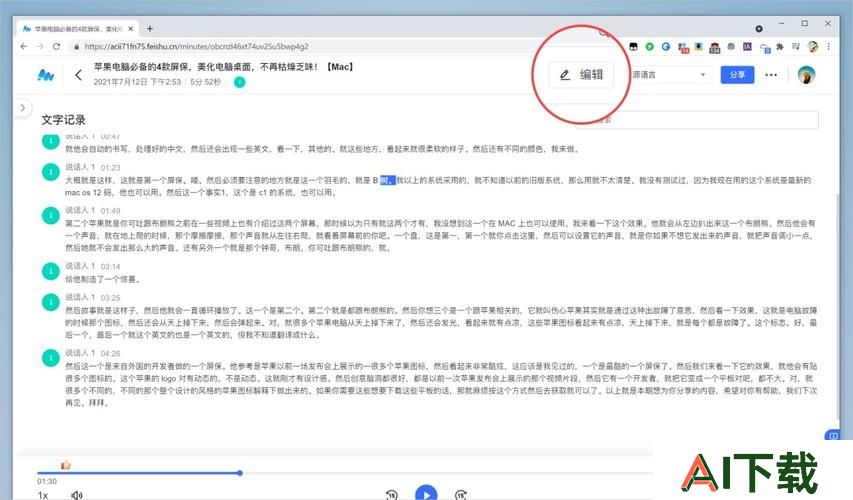Click the Feishu Minutes logo
The image size is (853, 500).
pyautogui.click(x=46, y=75)
